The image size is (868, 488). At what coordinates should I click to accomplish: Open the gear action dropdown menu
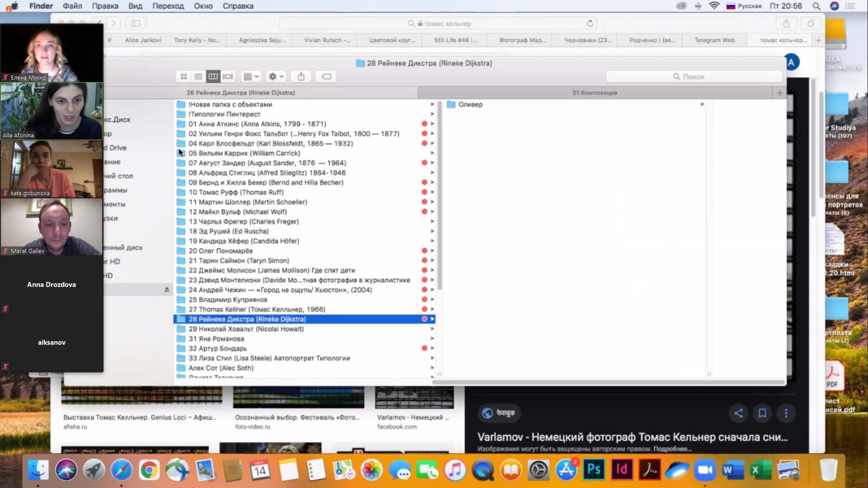[276, 76]
